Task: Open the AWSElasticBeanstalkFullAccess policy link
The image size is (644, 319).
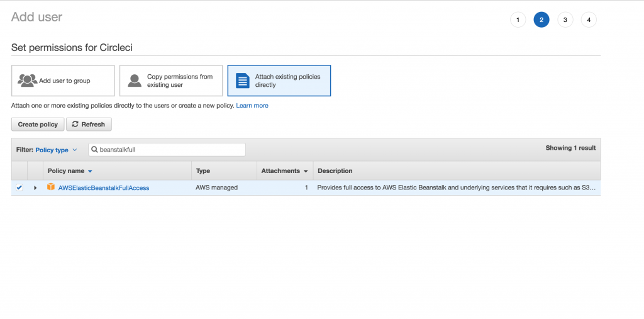Action: click(x=104, y=188)
